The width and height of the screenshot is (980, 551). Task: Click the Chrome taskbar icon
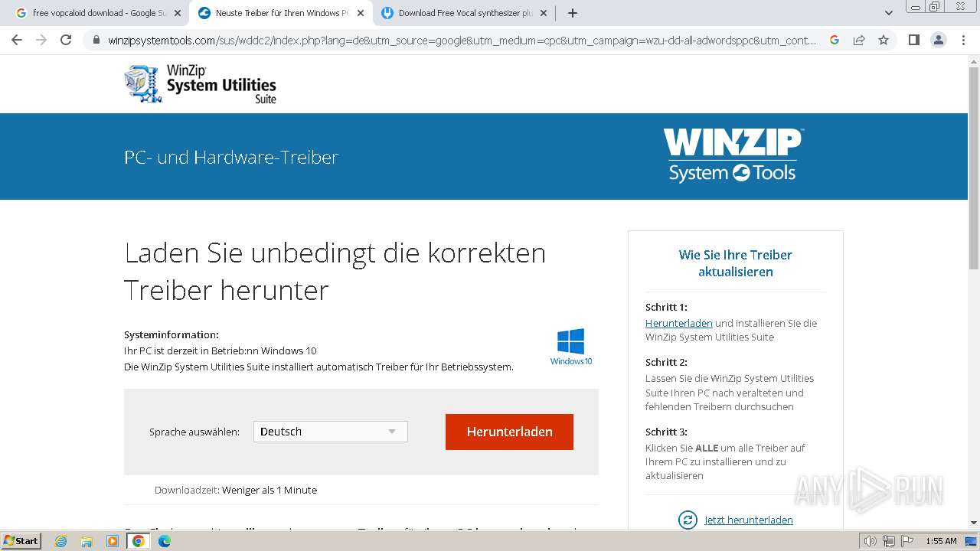[139, 541]
